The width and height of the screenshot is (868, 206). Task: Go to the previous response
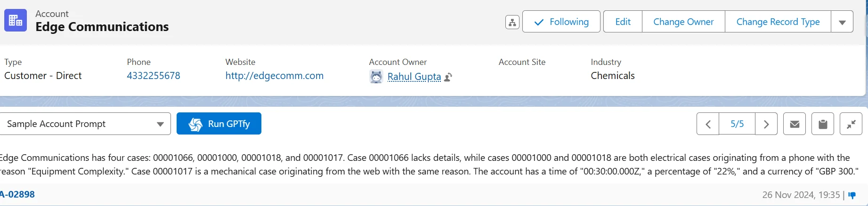708,124
